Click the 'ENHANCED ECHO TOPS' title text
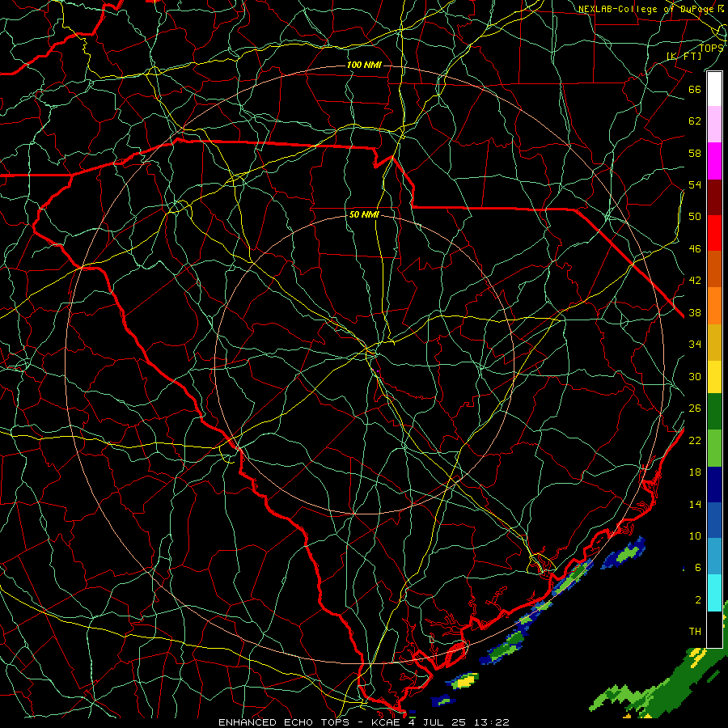This screenshot has height=728, width=728. [x=284, y=722]
